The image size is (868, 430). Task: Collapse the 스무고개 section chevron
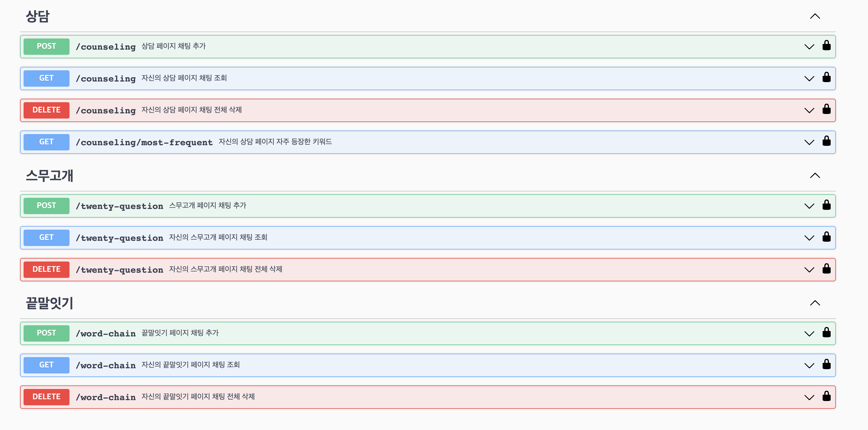[815, 175]
